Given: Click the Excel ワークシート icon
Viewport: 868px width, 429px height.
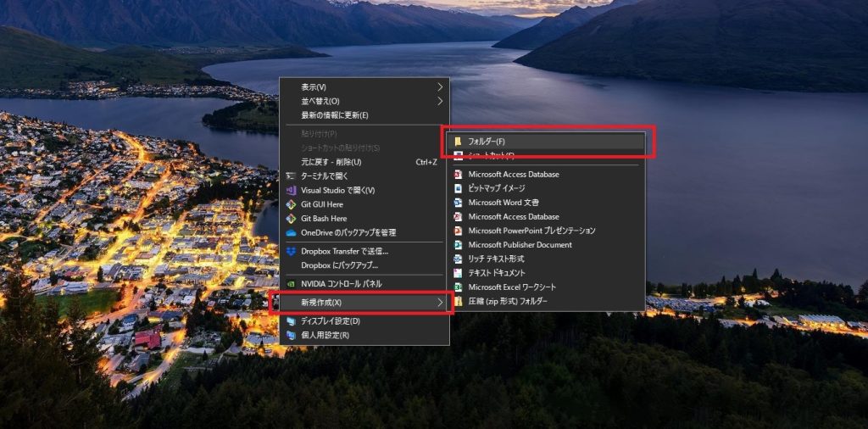Looking at the screenshot, I should pyautogui.click(x=458, y=287).
